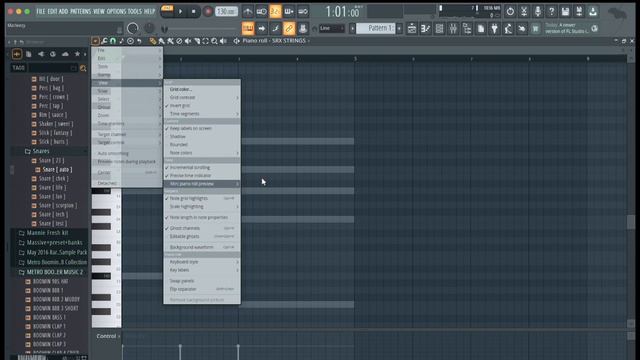The image size is (640, 360).
Task: Click the Grid color... menu entry
Action: click(202, 89)
